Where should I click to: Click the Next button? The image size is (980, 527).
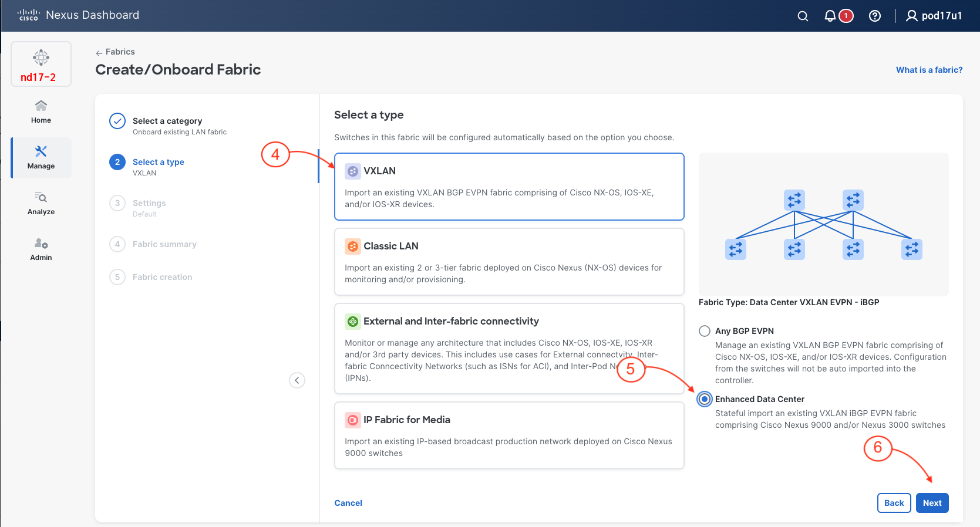click(932, 503)
